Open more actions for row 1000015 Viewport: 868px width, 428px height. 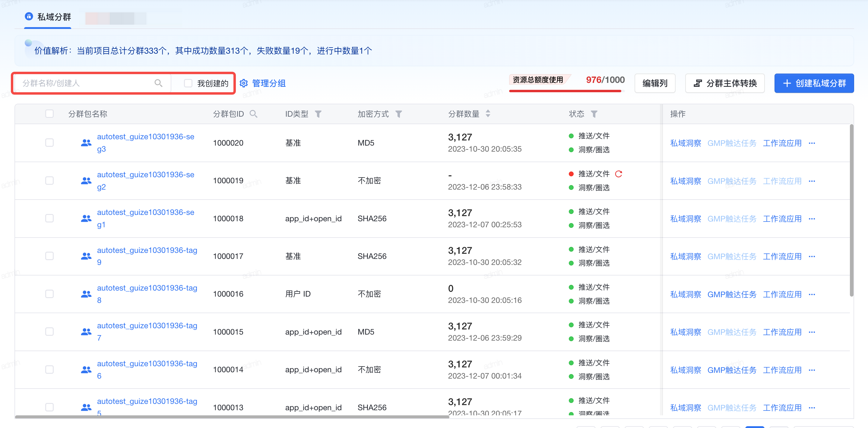(812, 332)
